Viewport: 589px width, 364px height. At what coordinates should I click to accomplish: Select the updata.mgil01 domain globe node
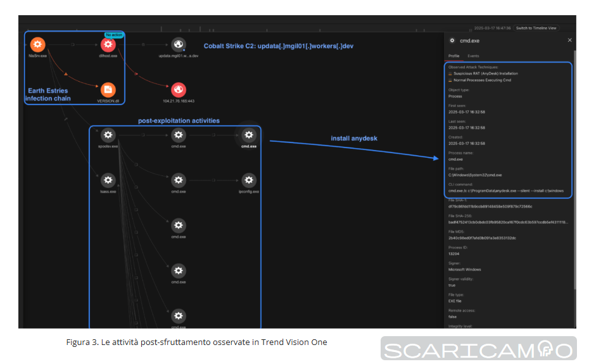179,44
